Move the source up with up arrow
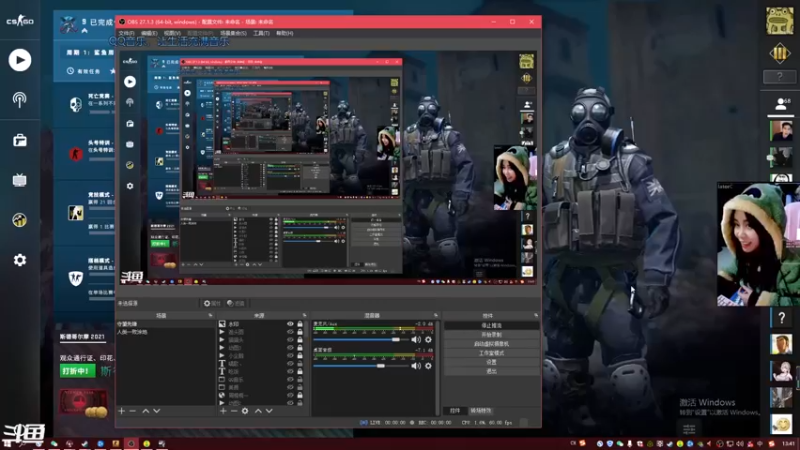This screenshot has width=800, height=450. (258, 411)
